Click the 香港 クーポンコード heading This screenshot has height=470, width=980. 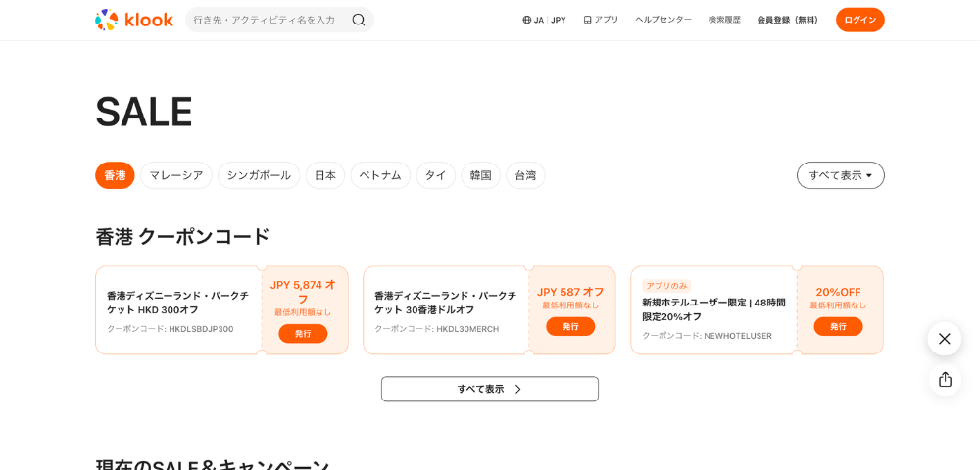click(x=182, y=237)
